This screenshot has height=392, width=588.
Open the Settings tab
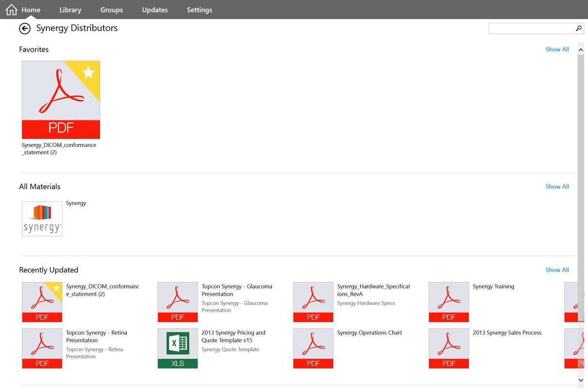199,10
